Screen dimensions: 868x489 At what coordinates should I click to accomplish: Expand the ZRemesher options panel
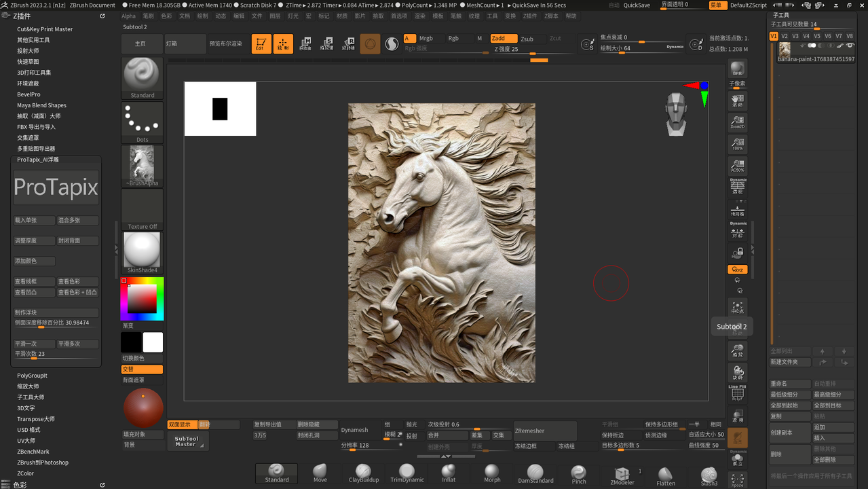point(544,430)
